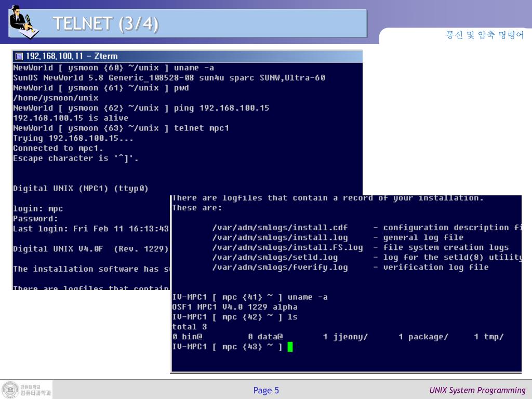The height and width of the screenshot is (399, 532).
Task: Click the 'These are:' line in front terminal
Action: click(197, 208)
